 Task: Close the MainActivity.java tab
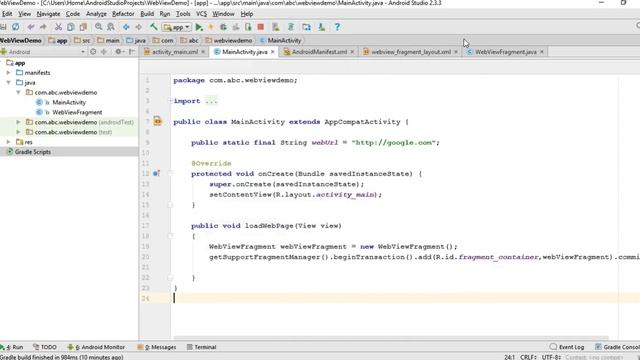(273, 52)
